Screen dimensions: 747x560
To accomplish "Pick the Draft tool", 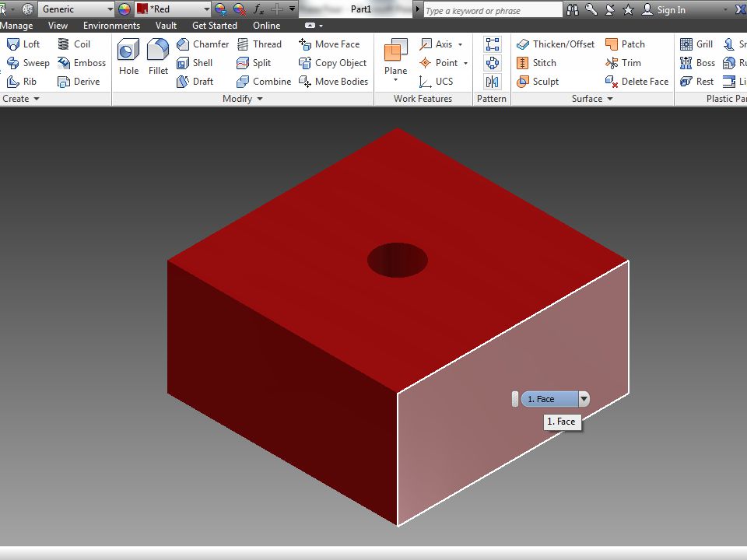I will point(195,82).
